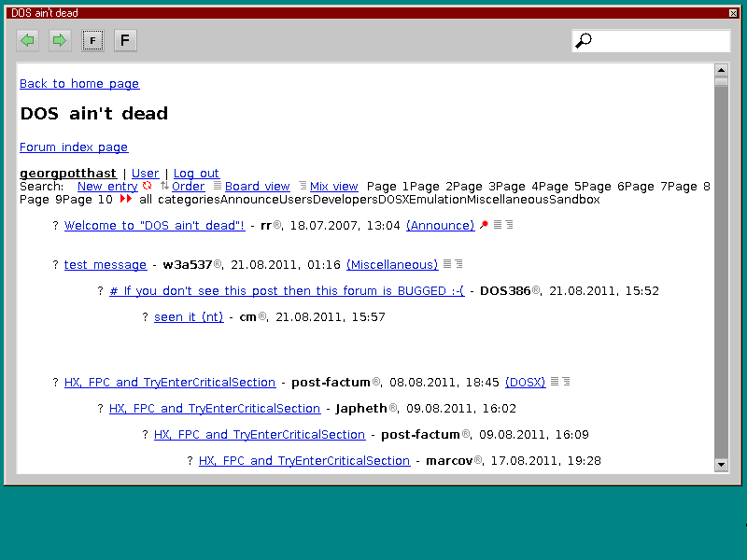Click inside the toolbar search field
This screenshot has height=560, width=747.
coord(658,40)
